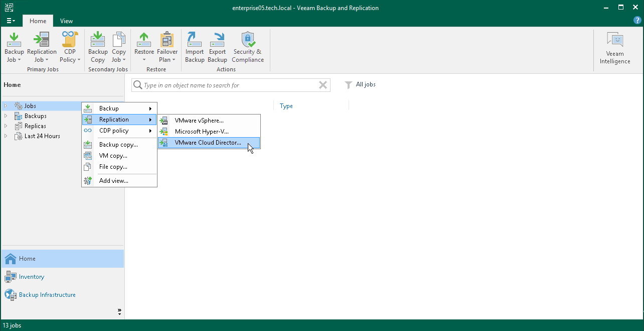Choose File copy... in context menu
This screenshot has height=331, width=644.
119,167
